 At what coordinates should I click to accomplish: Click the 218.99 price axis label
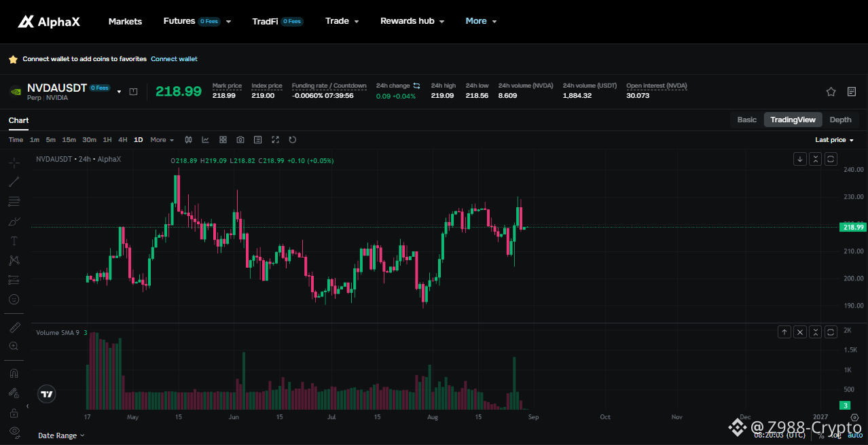[x=853, y=227]
